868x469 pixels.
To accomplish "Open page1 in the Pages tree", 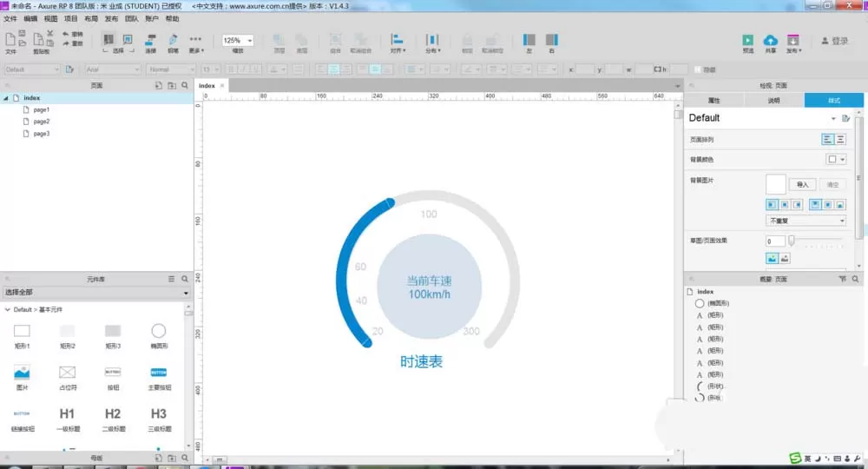I will (x=42, y=109).
